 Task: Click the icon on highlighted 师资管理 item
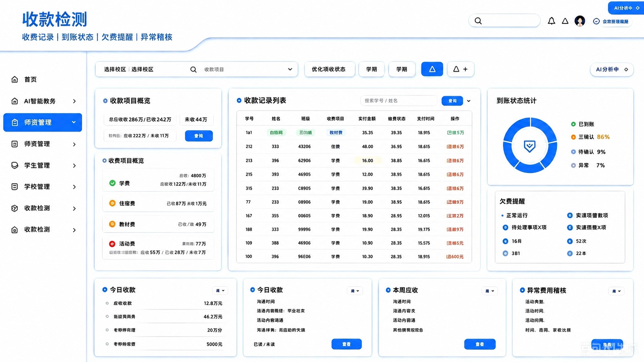point(15,122)
